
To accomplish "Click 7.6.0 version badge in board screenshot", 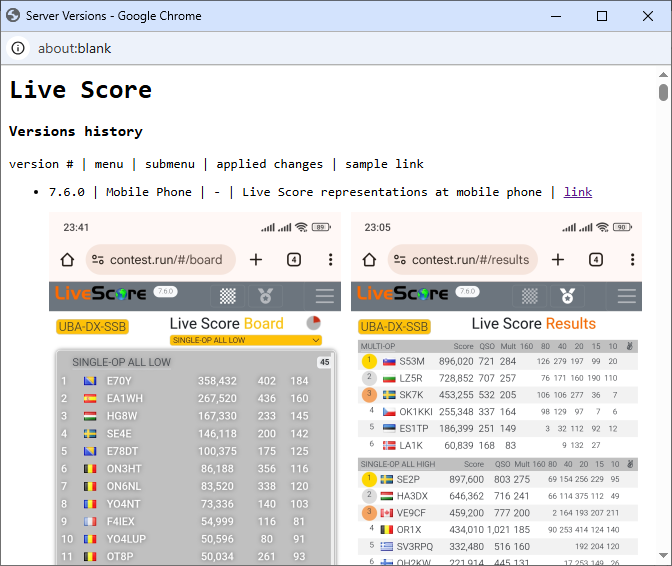I will 165,291.
